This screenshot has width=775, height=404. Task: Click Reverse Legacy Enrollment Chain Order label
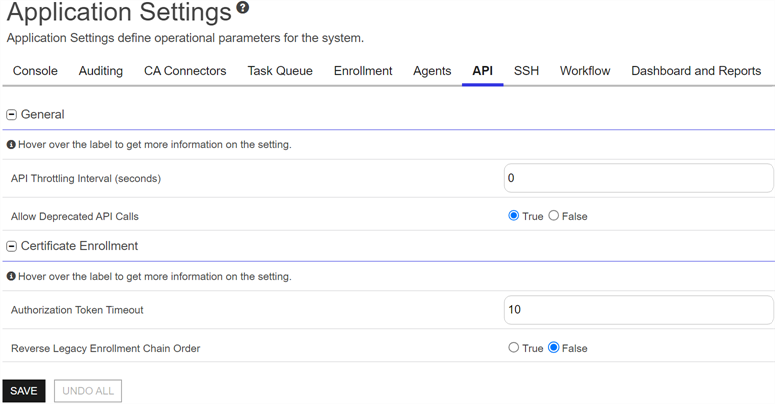tap(105, 349)
